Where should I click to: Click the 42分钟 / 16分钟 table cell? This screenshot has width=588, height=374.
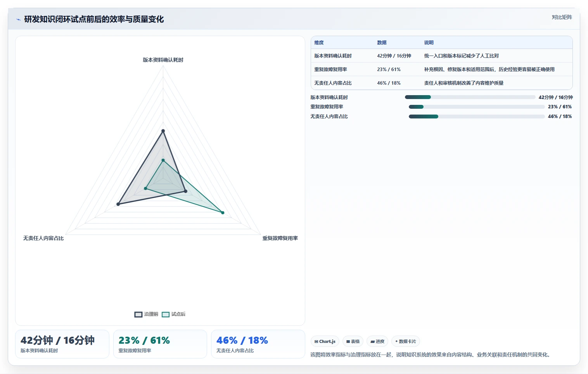click(394, 56)
